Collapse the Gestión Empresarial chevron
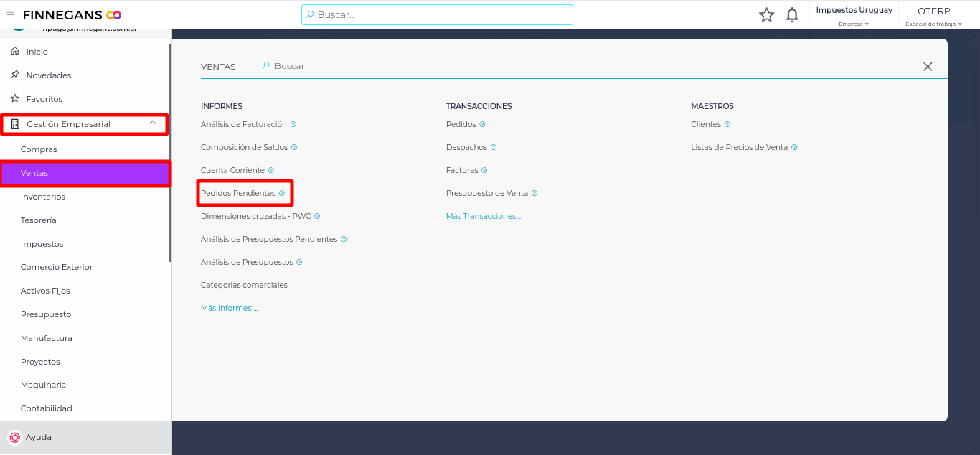The height and width of the screenshot is (455, 980). (153, 123)
